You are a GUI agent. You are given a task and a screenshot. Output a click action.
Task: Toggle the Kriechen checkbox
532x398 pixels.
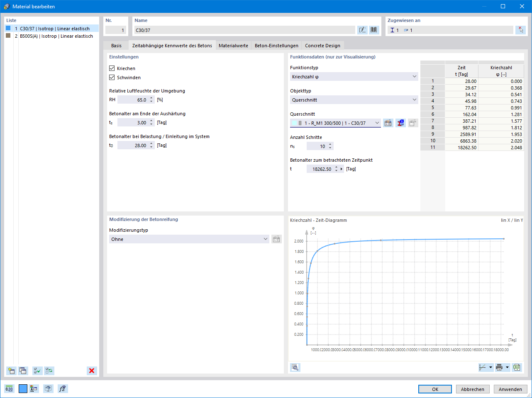click(x=112, y=68)
